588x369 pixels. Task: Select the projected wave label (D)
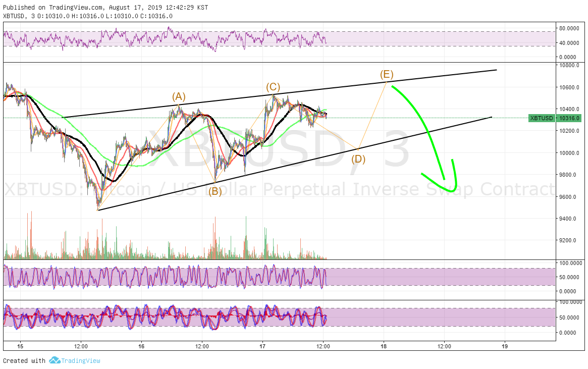click(x=358, y=159)
